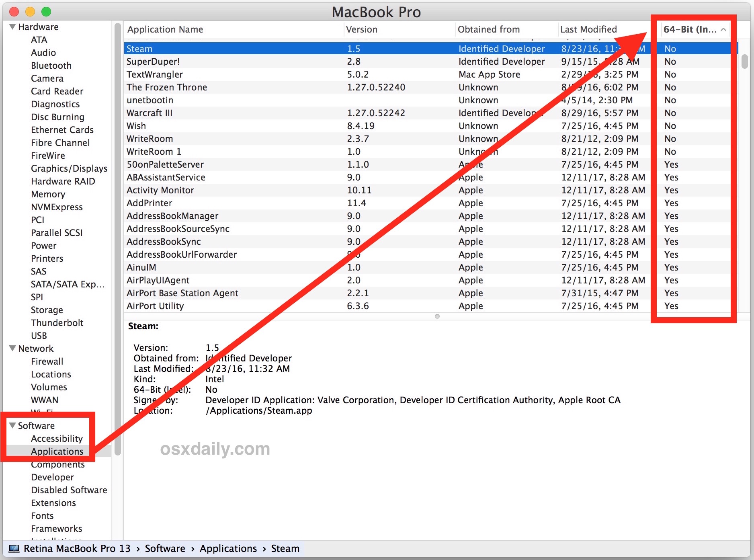Image resolution: width=754 pixels, height=560 pixels.
Task: Select USB in the sidebar
Action: click(x=39, y=336)
